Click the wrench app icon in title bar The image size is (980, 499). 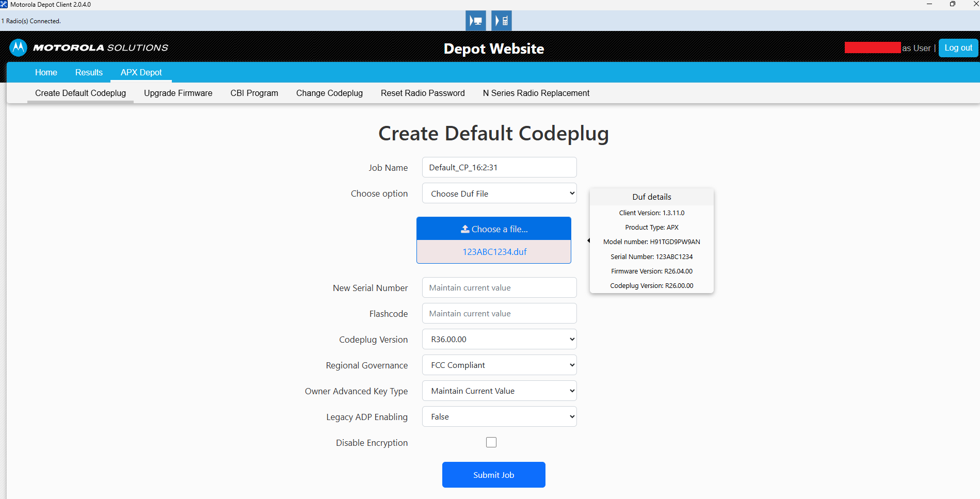coord(4,4)
